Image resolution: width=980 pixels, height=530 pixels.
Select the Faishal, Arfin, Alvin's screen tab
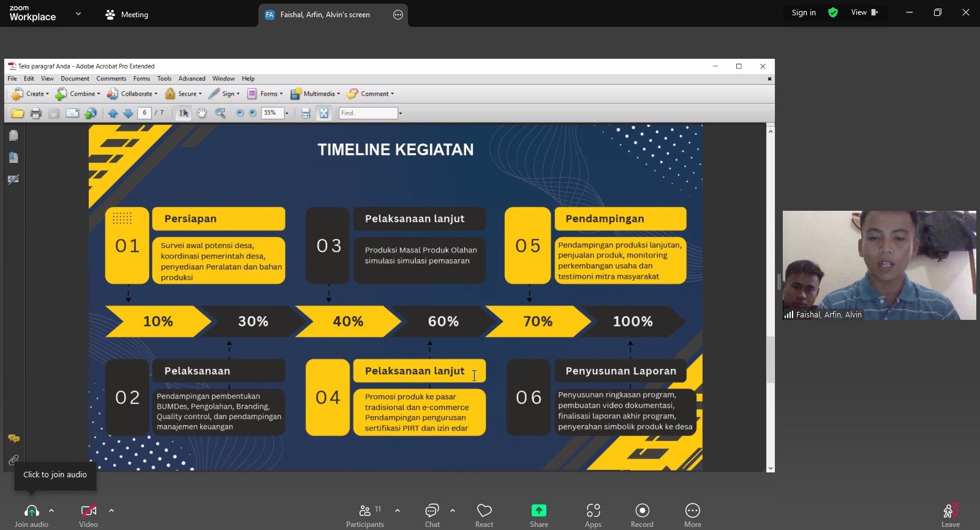(325, 15)
